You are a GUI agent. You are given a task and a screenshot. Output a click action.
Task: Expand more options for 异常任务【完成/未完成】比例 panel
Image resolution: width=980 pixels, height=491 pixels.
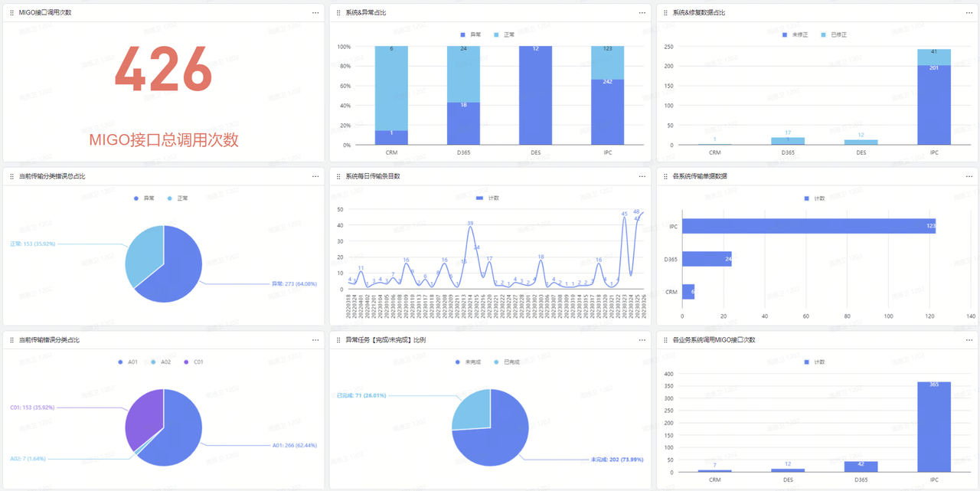pyautogui.click(x=642, y=339)
